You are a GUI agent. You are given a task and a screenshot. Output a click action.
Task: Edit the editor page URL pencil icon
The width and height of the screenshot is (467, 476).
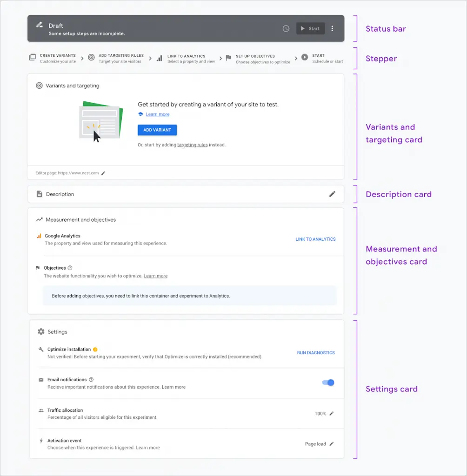[103, 173]
